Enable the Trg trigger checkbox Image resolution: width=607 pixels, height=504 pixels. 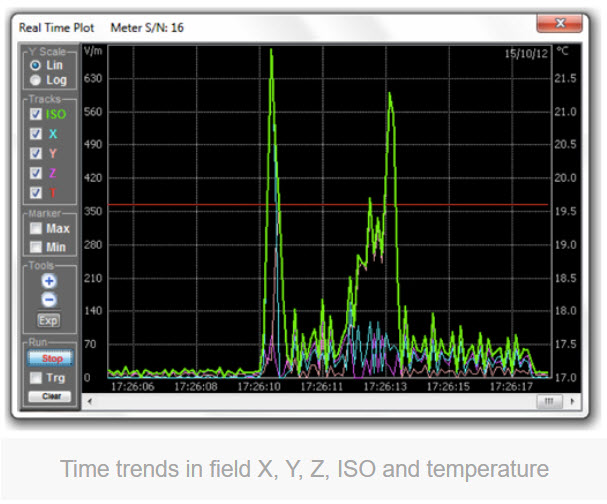[x=36, y=378]
